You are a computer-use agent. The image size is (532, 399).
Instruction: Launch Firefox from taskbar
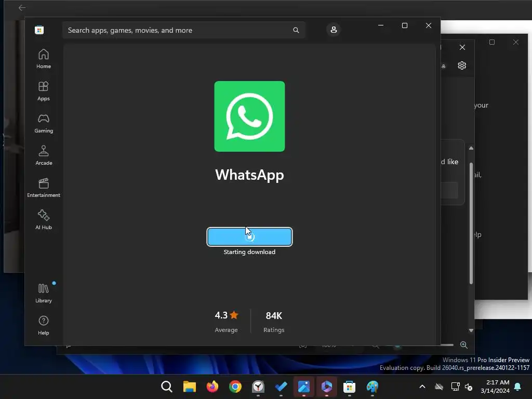[212, 387]
